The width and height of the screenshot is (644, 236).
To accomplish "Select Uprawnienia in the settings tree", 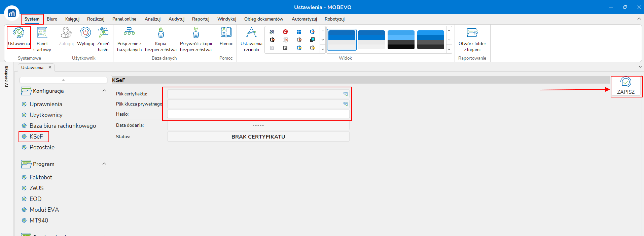I will click(x=46, y=104).
